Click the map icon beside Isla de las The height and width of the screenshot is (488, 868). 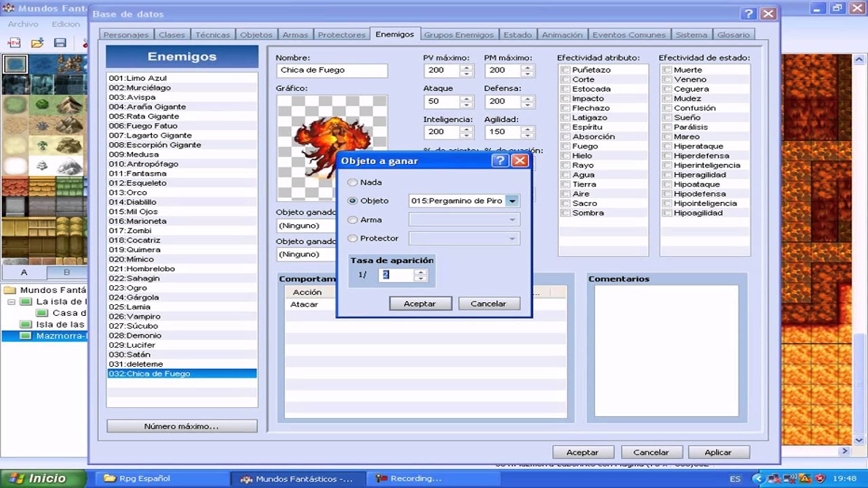coord(26,324)
